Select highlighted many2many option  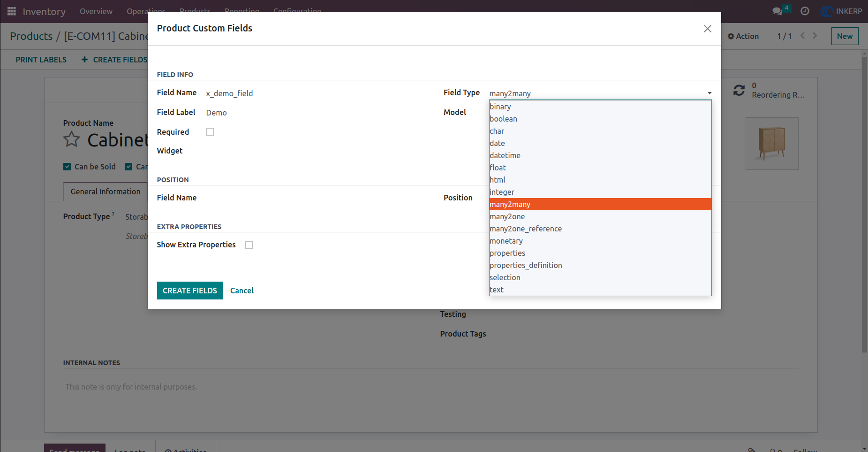600,204
